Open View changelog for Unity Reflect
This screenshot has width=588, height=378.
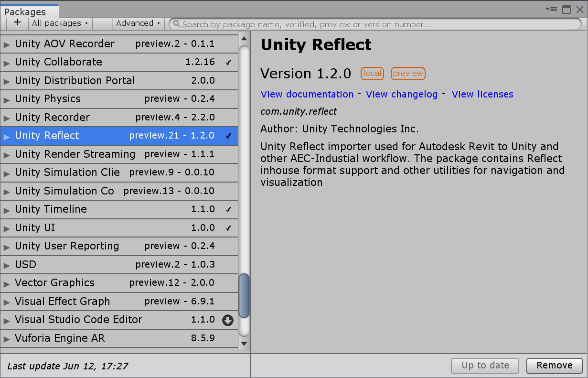401,94
